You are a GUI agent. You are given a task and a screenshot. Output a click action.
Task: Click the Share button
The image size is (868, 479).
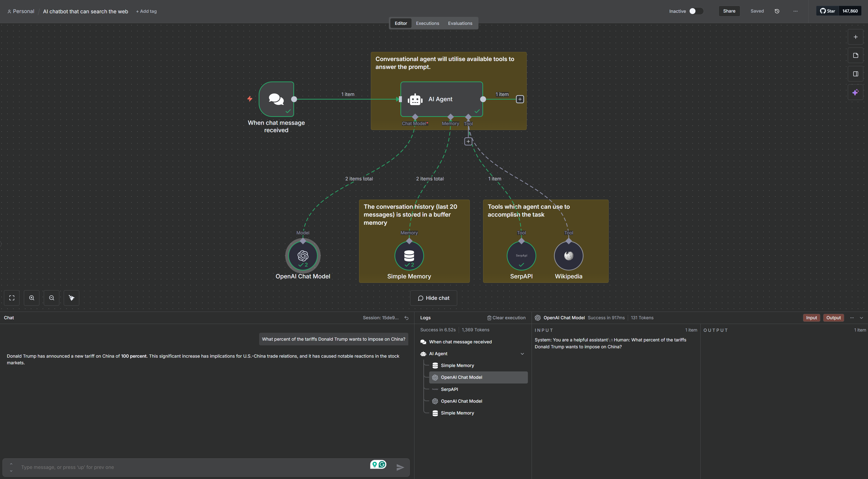tap(729, 11)
